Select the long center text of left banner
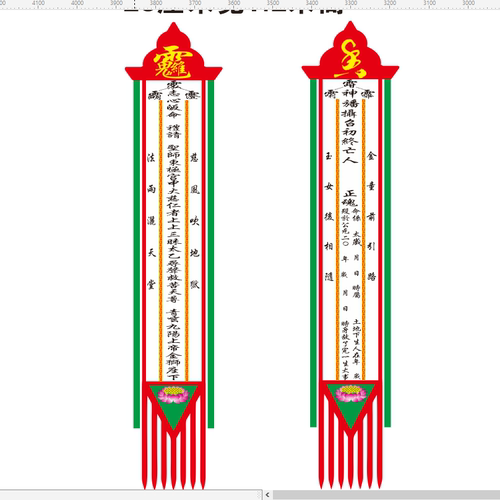Viewport: 500px width, 500px height. point(173,230)
